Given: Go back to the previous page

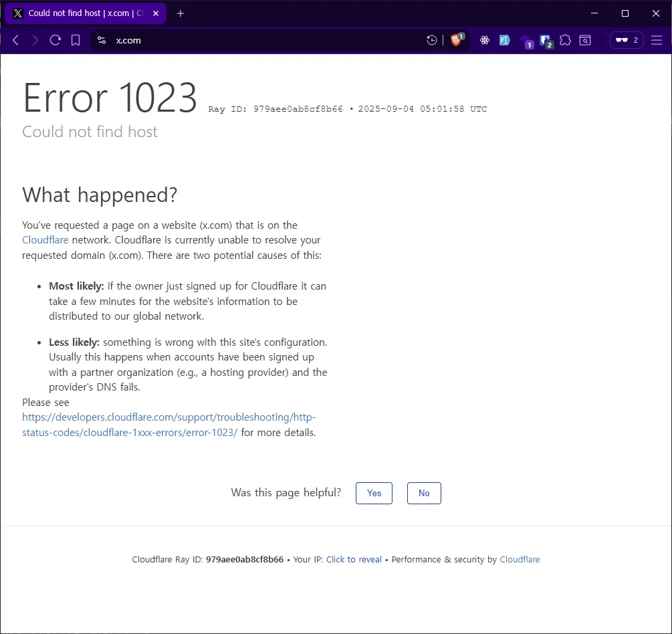Looking at the screenshot, I should coord(16,40).
